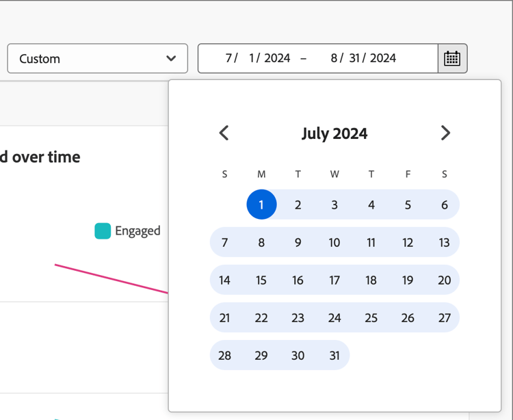Select July 6 Saturday cell
Image resolution: width=513 pixels, height=420 pixels.
coord(445,205)
